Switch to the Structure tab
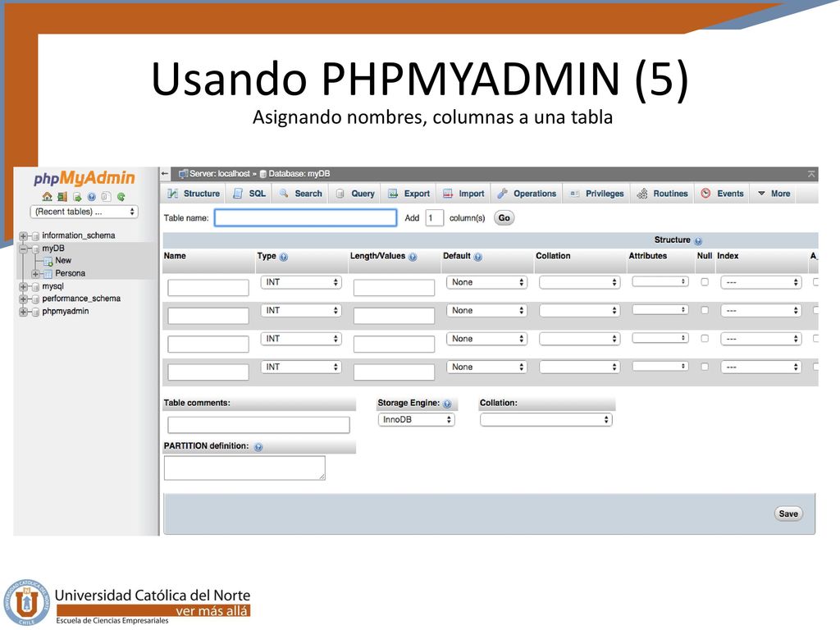840x630 pixels. tap(194, 194)
